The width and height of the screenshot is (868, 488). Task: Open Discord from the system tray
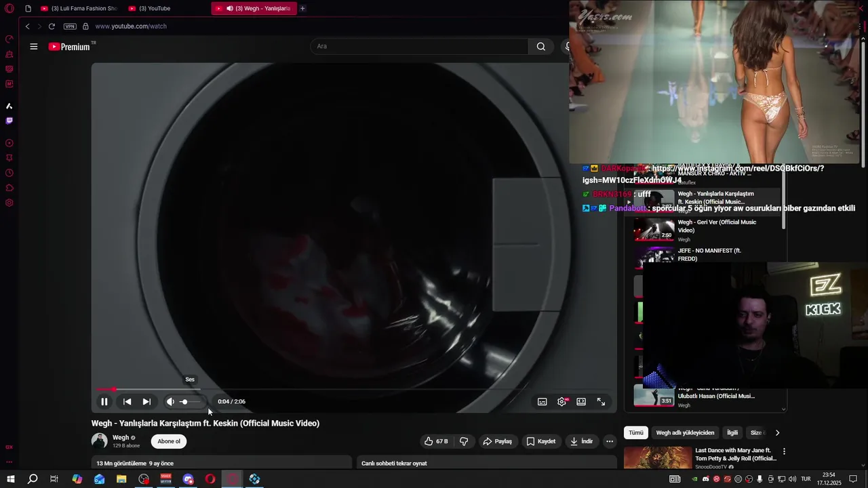pos(705,479)
